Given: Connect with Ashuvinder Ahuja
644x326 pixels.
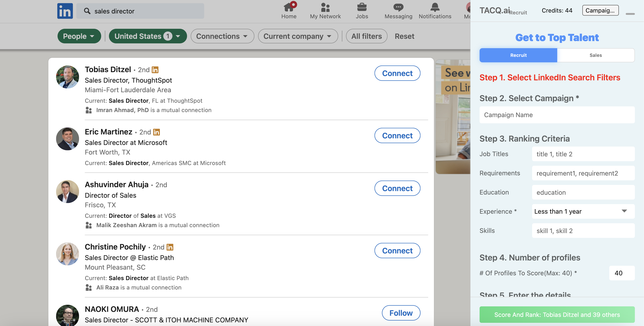Looking at the screenshot, I should point(397,188).
